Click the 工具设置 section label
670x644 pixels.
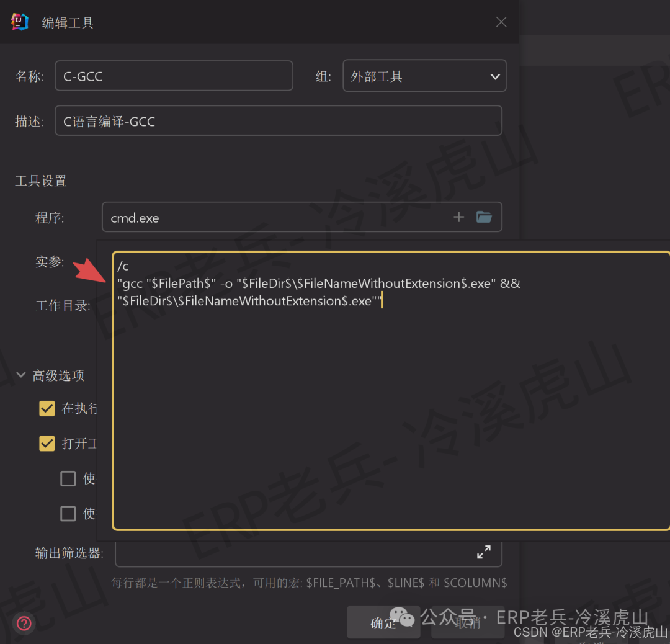pos(40,181)
